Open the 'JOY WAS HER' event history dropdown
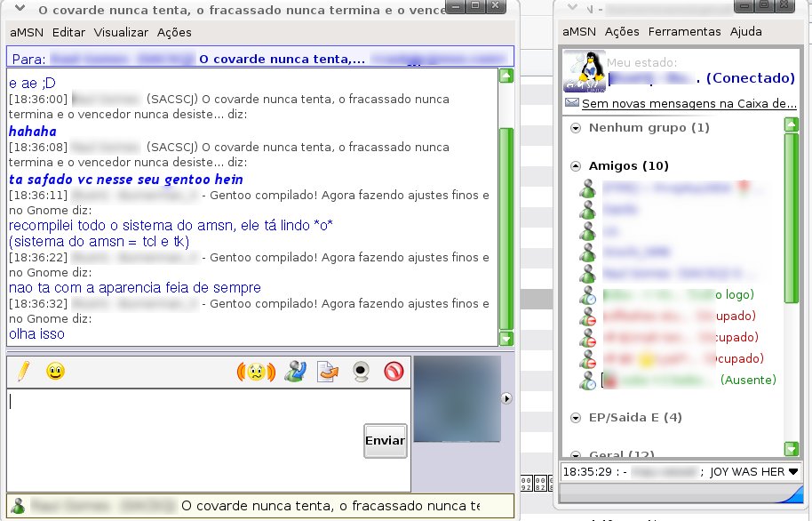Screen dimensions: 812x521 point(792,472)
